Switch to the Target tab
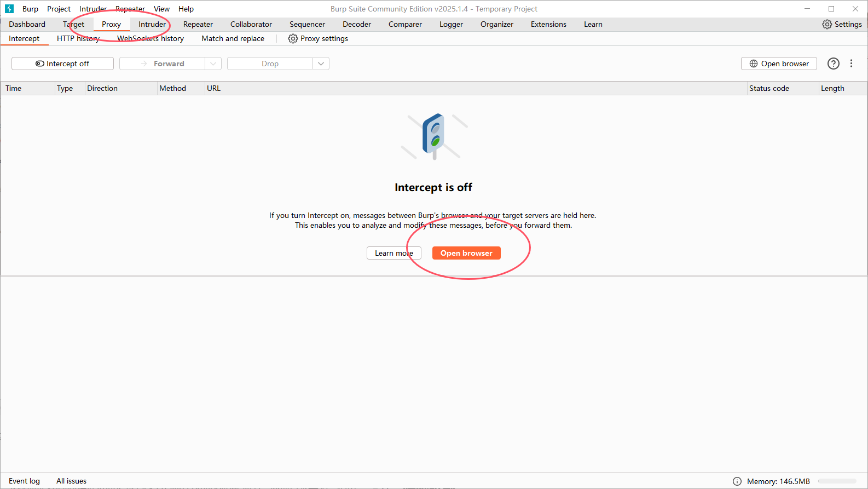Image resolution: width=868 pixels, height=489 pixels. pos(73,24)
